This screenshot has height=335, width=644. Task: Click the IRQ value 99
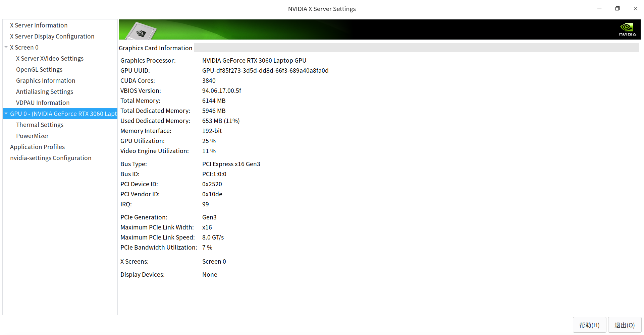[206, 204]
